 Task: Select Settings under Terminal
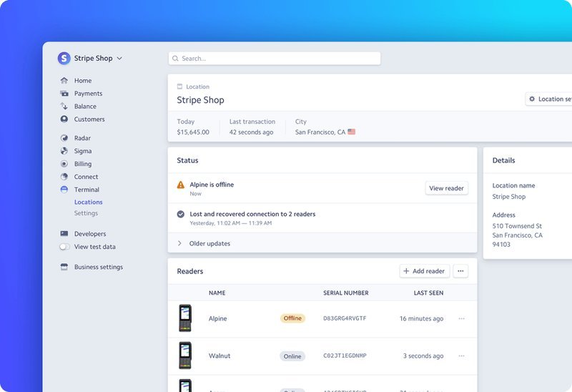coord(86,213)
